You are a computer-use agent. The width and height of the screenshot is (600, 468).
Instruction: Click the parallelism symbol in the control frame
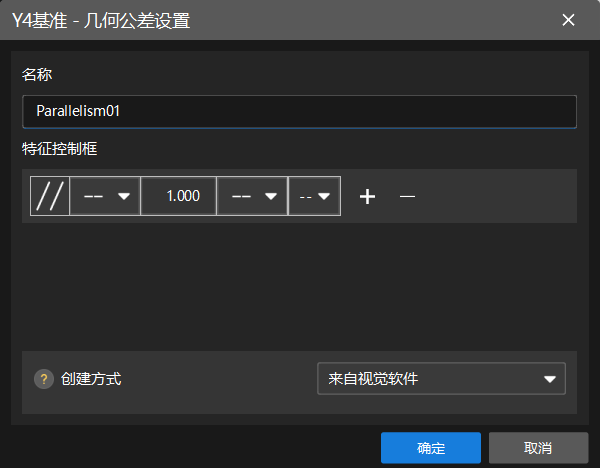tap(50, 196)
